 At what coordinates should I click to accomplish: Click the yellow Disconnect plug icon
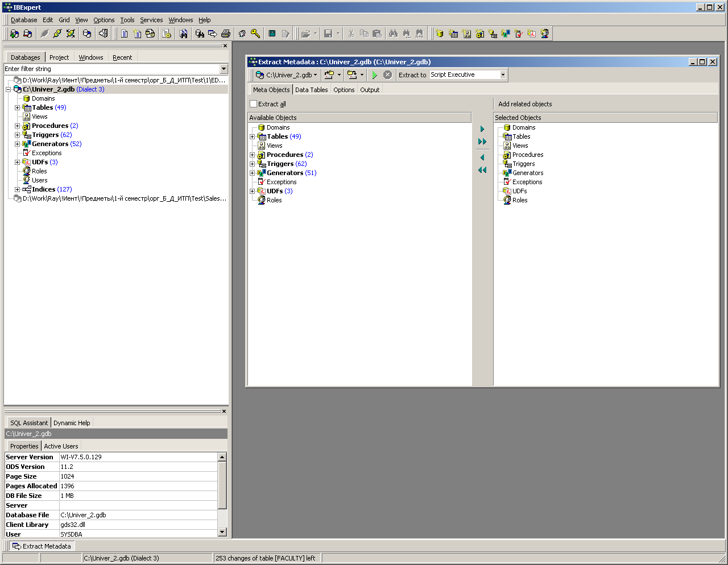coord(57,34)
